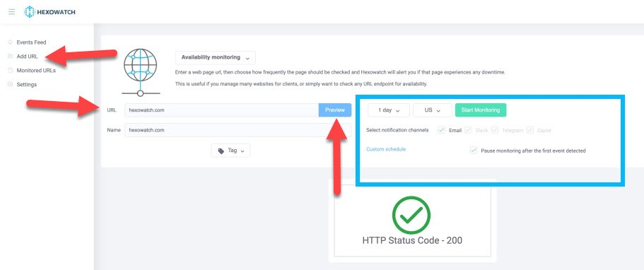The height and width of the screenshot is (270, 644).
Task: Go to Add URL page
Action: coord(27,57)
